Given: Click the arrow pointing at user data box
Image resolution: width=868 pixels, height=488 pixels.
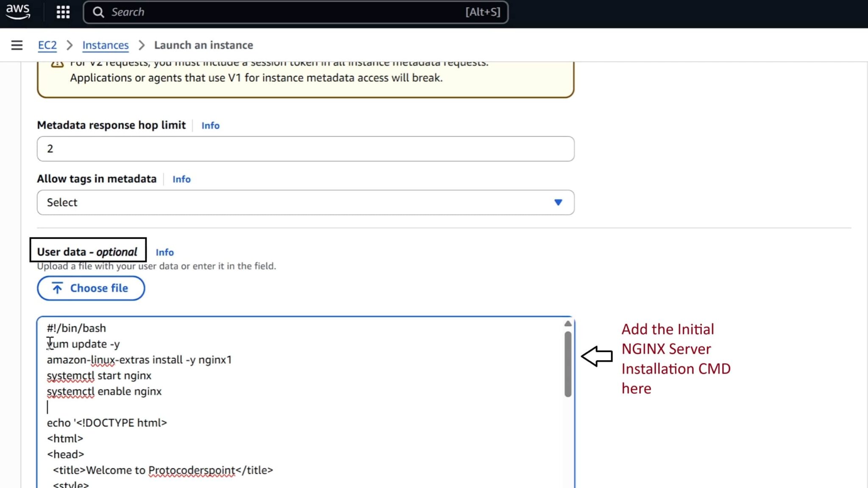Looking at the screenshot, I should (597, 356).
